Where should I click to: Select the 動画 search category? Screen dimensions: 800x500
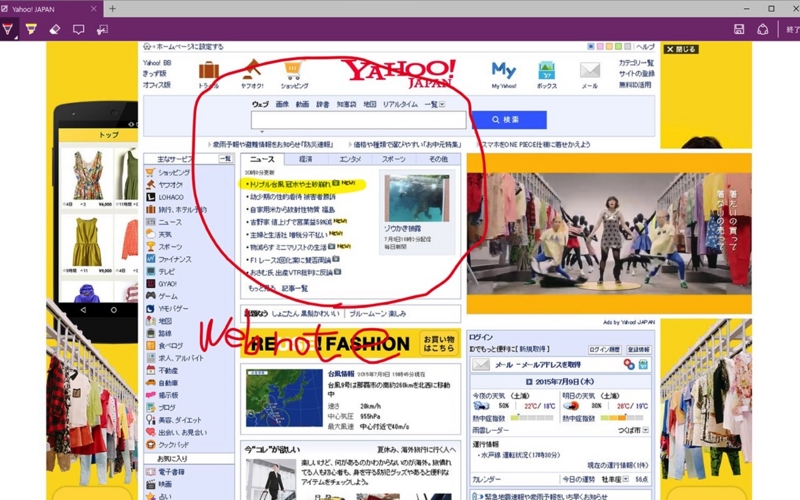(x=303, y=104)
